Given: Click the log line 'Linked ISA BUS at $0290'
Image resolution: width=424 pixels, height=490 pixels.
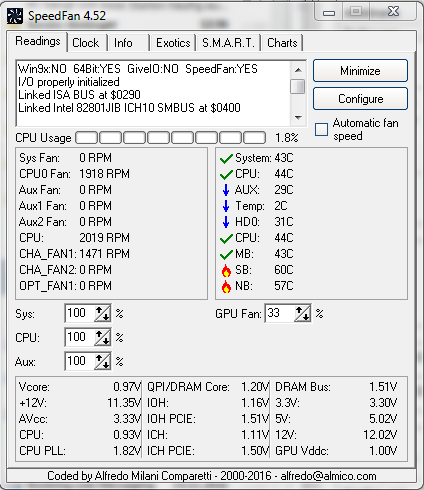Looking at the screenshot, I should 79,95.
